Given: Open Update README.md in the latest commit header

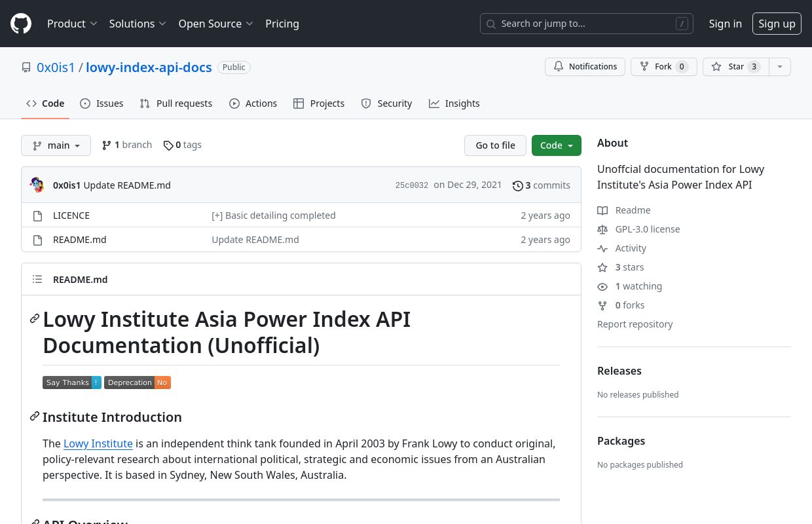Looking at the screenshot, I should 127,185.
